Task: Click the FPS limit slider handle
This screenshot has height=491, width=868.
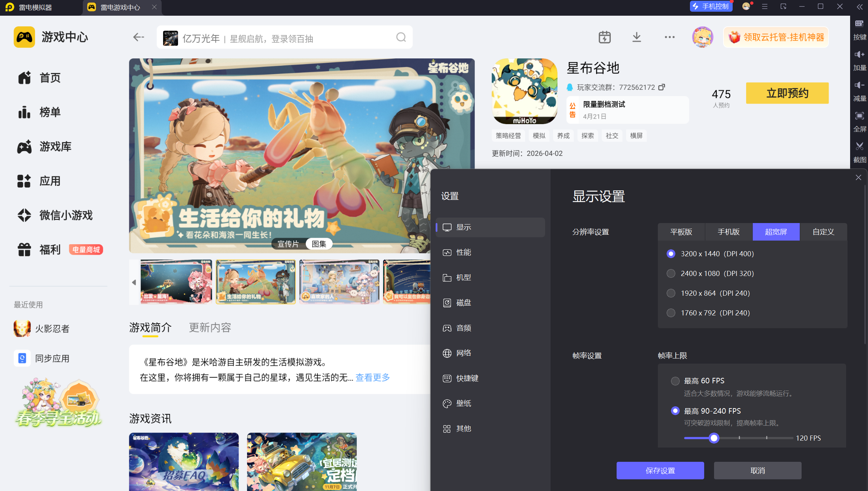Action: click(x=714, y=438)
